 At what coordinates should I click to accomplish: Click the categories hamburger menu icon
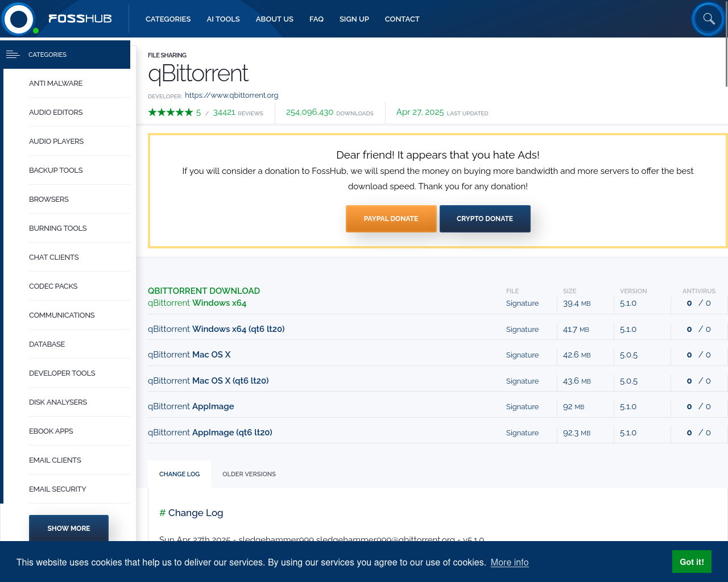[x=13, y=55]
